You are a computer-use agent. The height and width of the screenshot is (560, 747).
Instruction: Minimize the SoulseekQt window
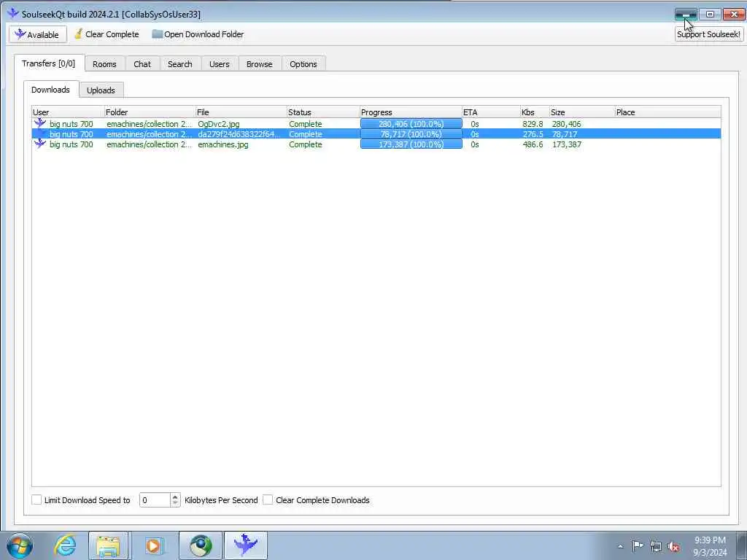tap(686, 15)
